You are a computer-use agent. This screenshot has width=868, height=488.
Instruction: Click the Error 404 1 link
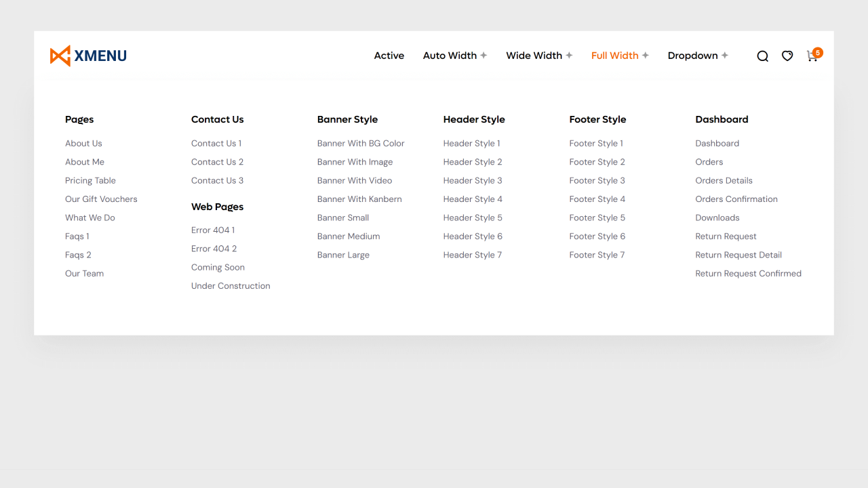click(213, 230)
